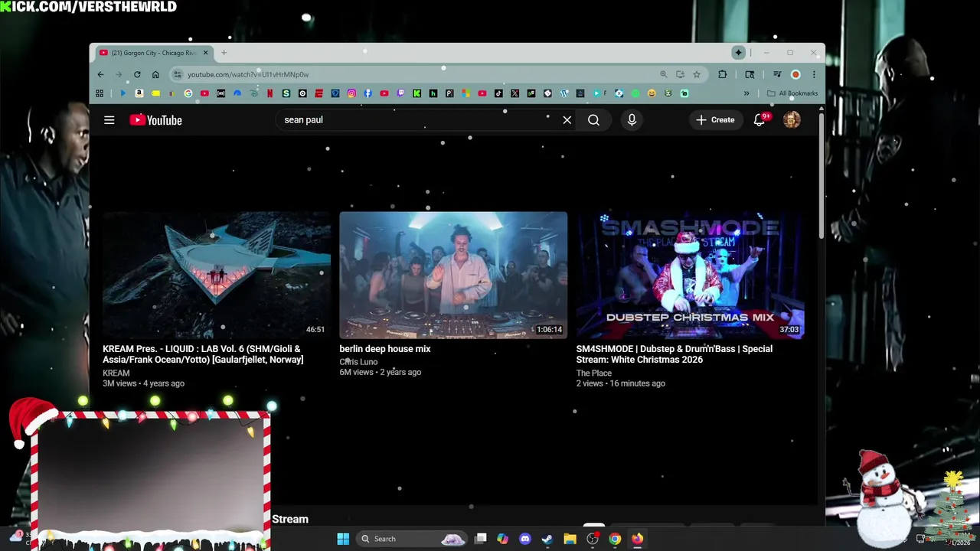Switch to Firefox on the taskbar
980x551 pixels.
(637, 539)
